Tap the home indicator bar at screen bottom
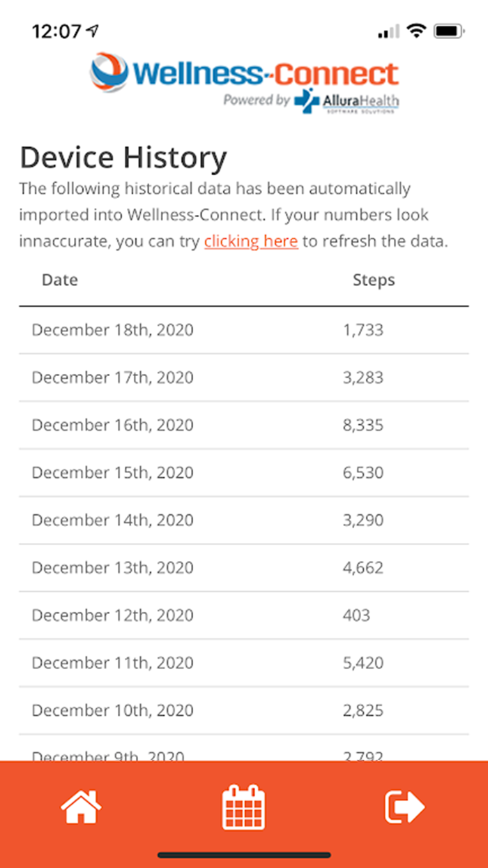Image resolution: width=488 pixels, height=868 pixels. pos(244,853)
